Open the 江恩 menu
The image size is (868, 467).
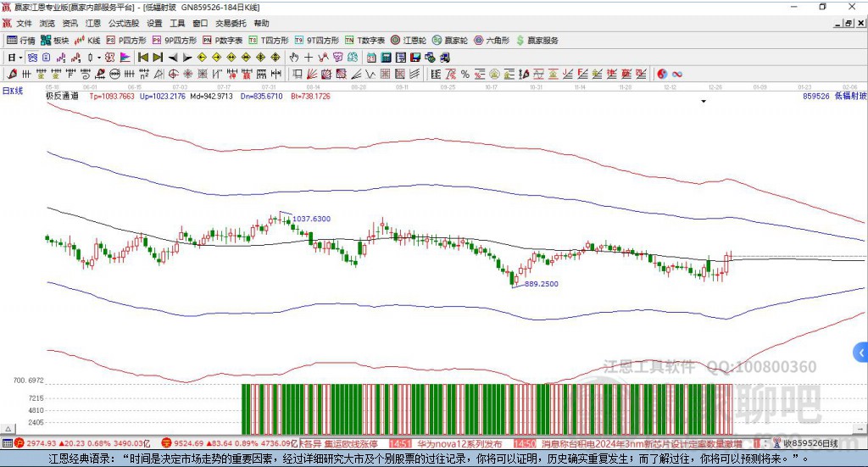point(93,24)
